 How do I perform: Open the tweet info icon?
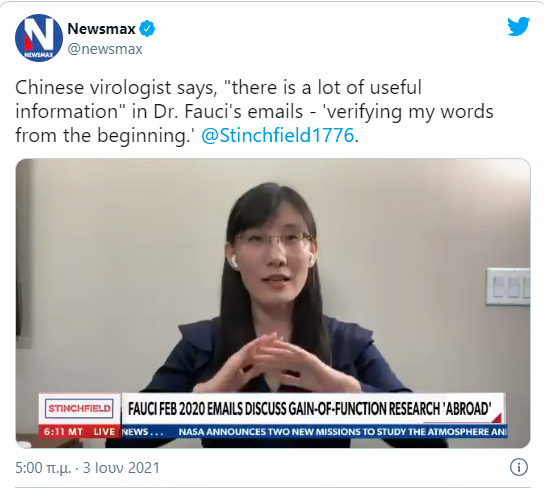tap(519, 467)
